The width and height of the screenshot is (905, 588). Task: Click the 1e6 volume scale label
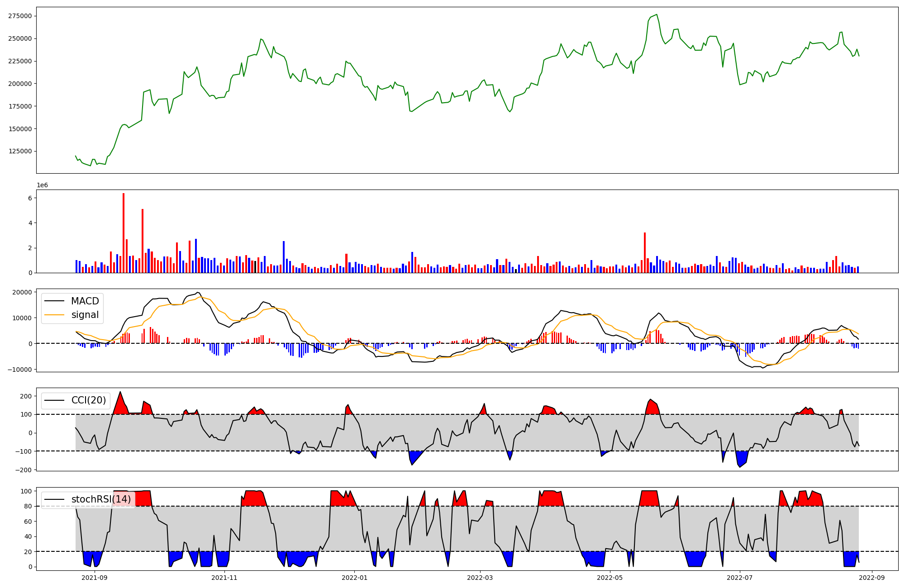(42, 185)
